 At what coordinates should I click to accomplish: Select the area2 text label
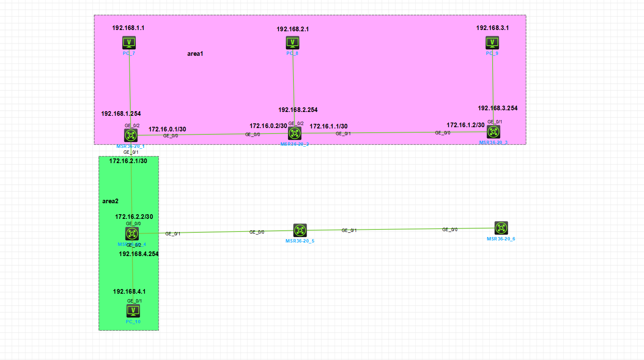(110, 201)
